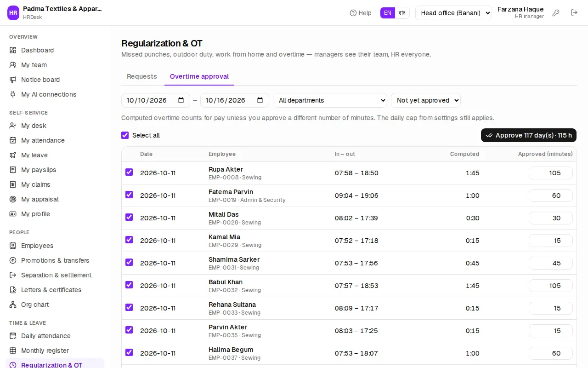
Task: Click the My attendance calendar icon
Action: [x=13, y=140]
